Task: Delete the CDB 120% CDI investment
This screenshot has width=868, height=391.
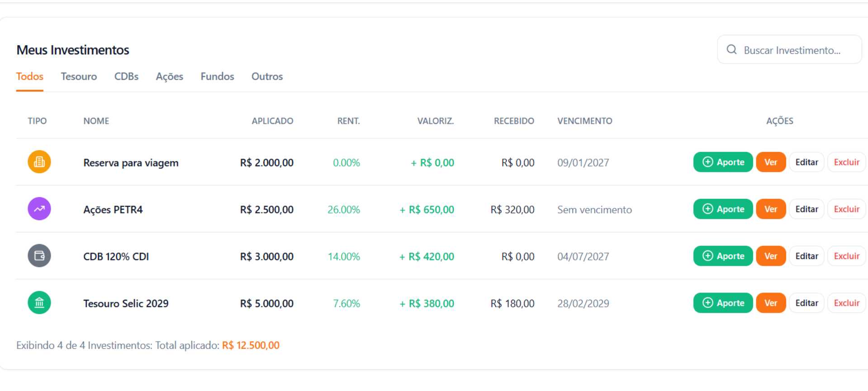Action: tap(846, 256)
